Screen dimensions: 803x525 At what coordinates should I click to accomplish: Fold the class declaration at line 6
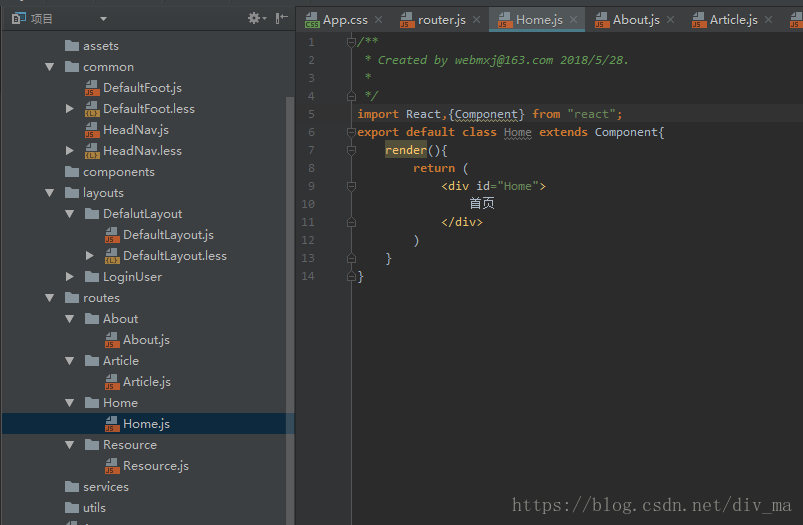coord(351,132)
